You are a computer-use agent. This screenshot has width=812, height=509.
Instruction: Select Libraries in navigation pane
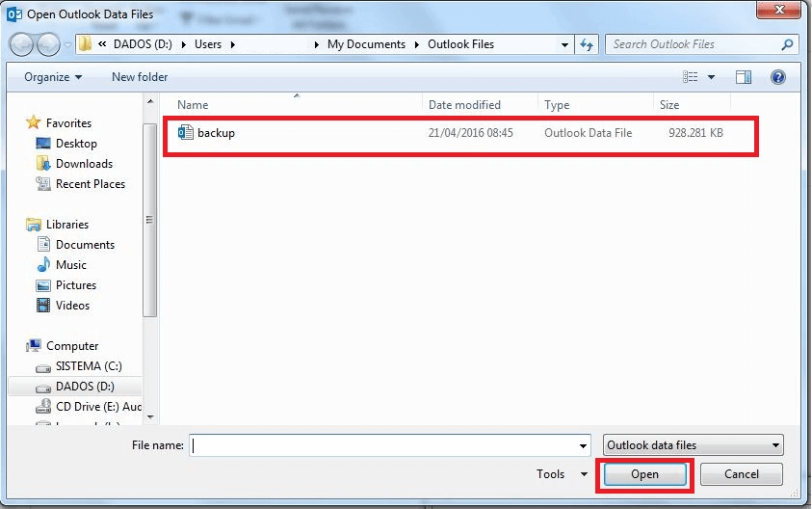(x=67, y=224)
